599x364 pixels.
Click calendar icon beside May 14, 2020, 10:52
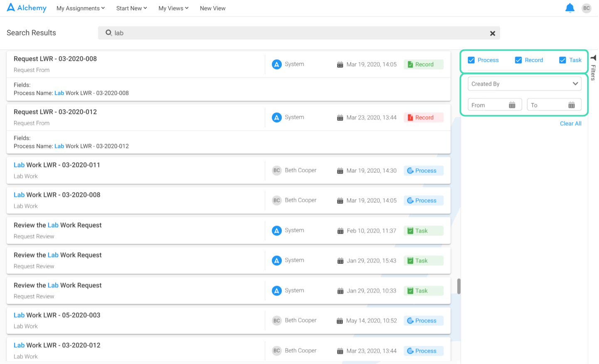coord(340,321)
